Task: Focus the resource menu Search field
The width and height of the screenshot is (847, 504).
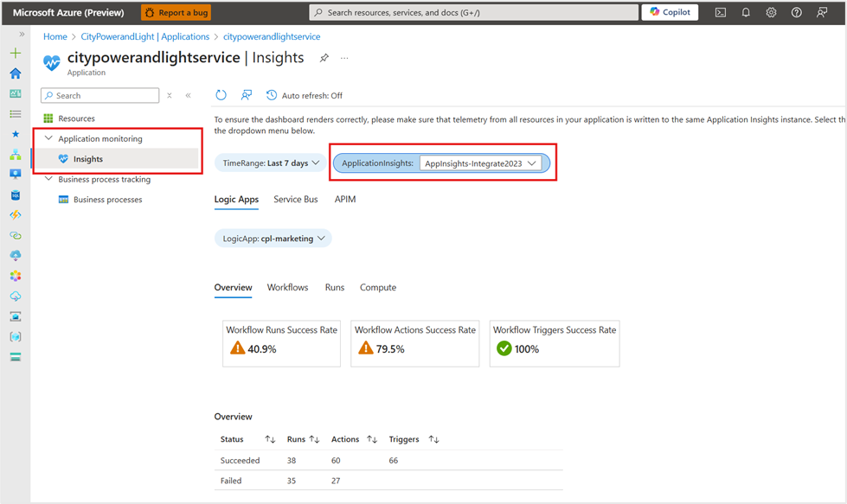Action: [x=100, y=95]
